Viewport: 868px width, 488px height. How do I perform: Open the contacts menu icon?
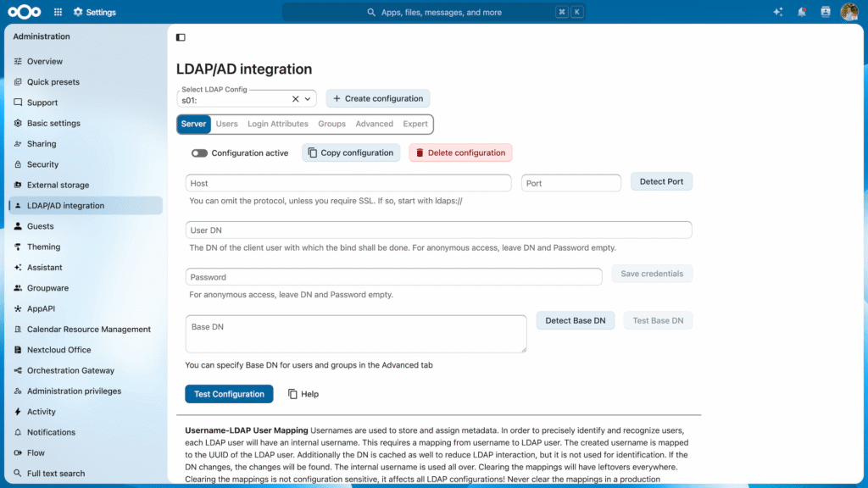pyautogui.click(x=826, y=12)
